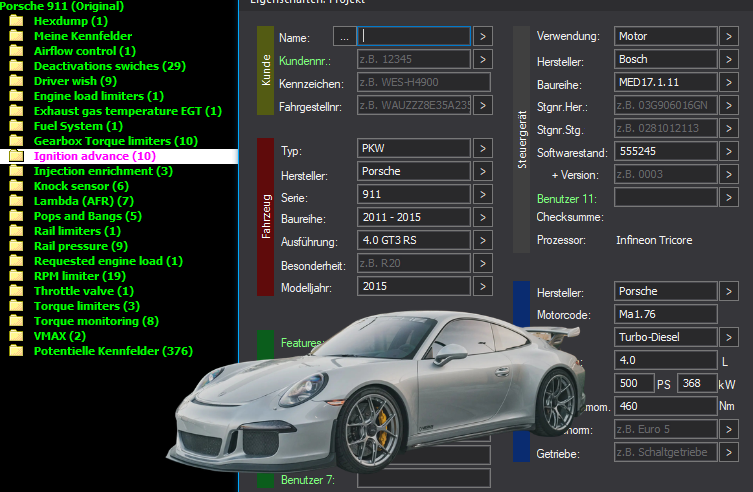Image resolution: width=753 pixels, height=492 pixels.
Task: Open the Modelljahr 2015 arrow list
Action: click(483, 287)
